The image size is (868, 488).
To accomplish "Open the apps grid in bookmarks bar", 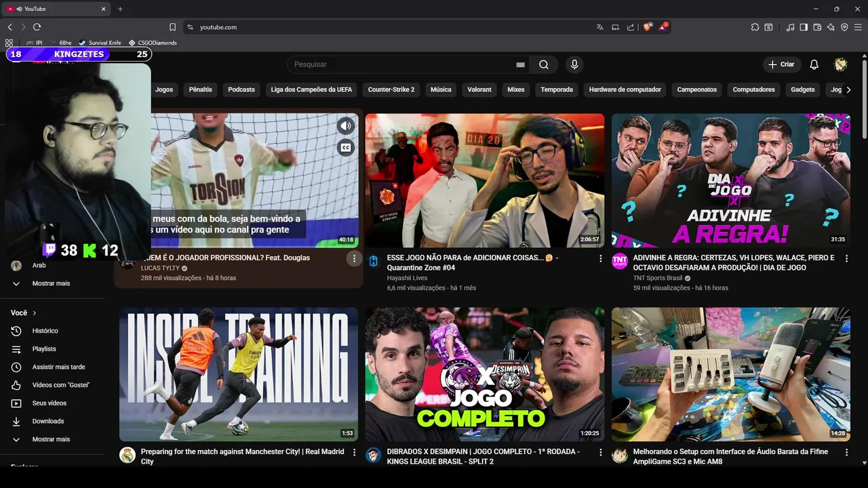I will (9, 43).
